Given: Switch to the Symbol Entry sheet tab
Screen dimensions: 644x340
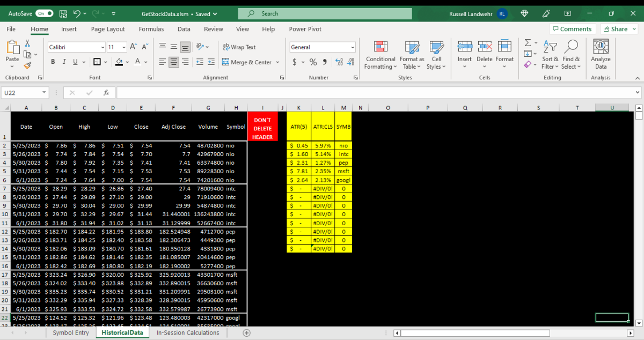Looking at the screenshot, I should pyautogui.click(x=71, y=333).
